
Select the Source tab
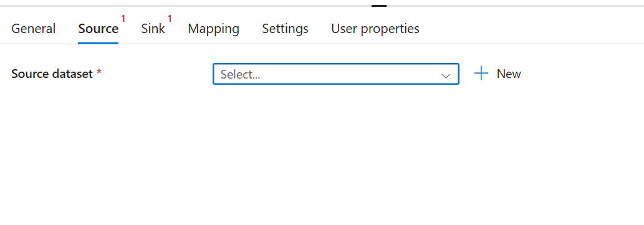(98, 29)
